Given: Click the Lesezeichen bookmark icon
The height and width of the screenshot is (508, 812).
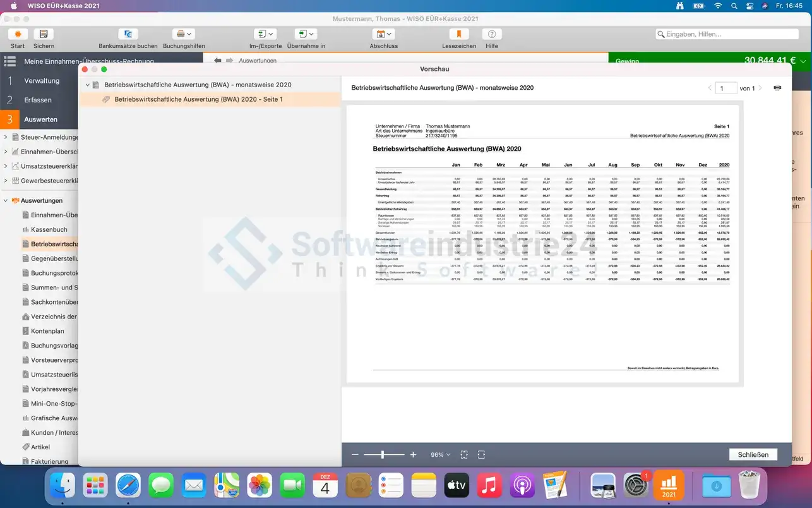Looking at the screenshot, I should click(459, 34).
